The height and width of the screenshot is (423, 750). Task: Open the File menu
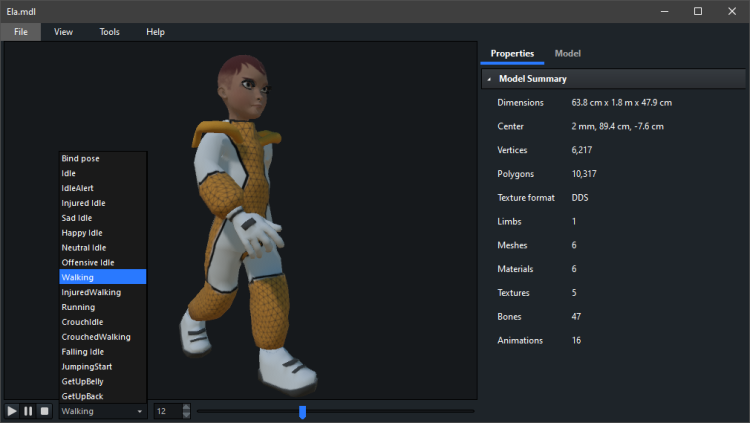(21, 32)
